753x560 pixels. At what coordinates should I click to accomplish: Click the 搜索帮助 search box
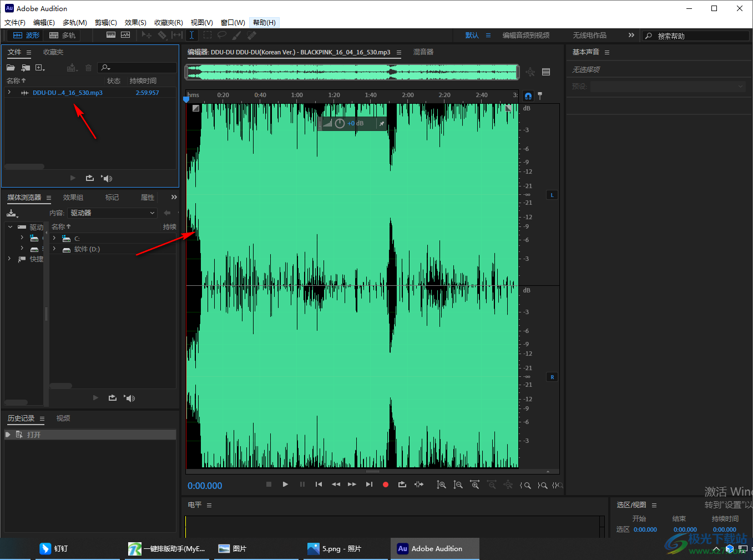pos(696,36)
